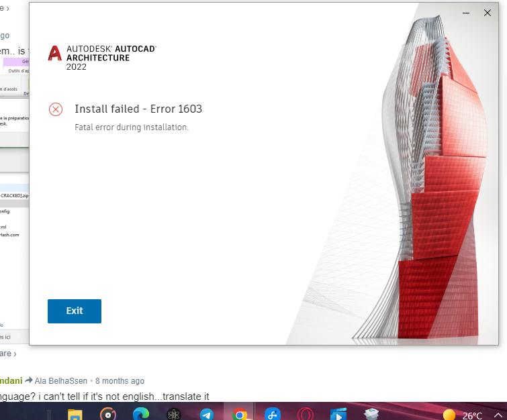Screen dimensions: 507x420
Task: Click the Autodesk AutoCAD Architecture logo
Action: [x=102, y=58]
